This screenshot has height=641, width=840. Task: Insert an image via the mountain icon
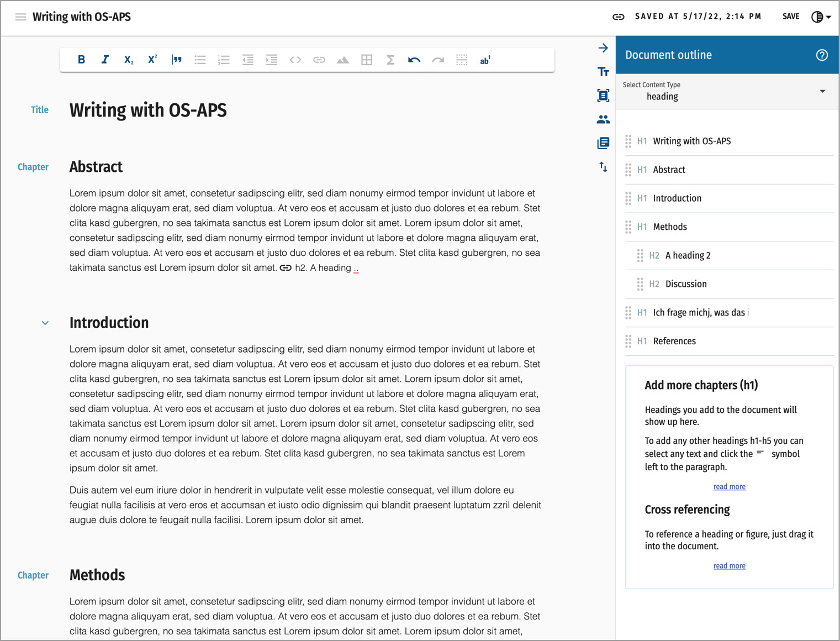pos(343,60)
